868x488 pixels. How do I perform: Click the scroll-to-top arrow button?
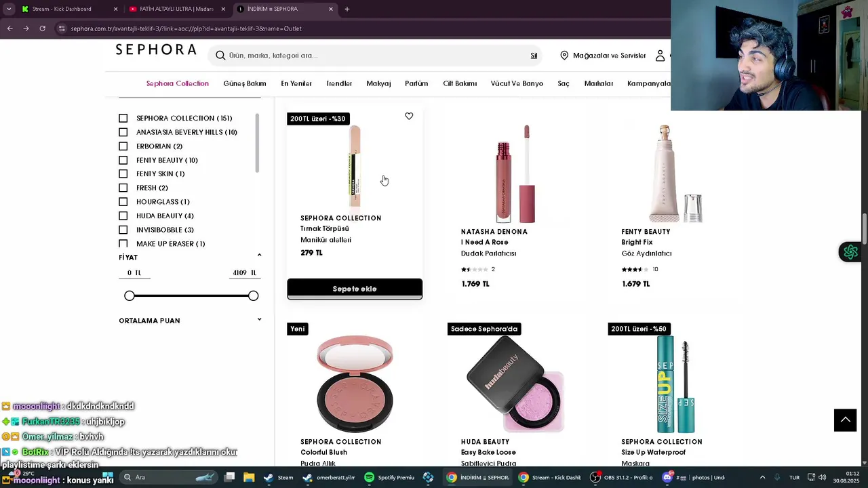tap(845, 420)
